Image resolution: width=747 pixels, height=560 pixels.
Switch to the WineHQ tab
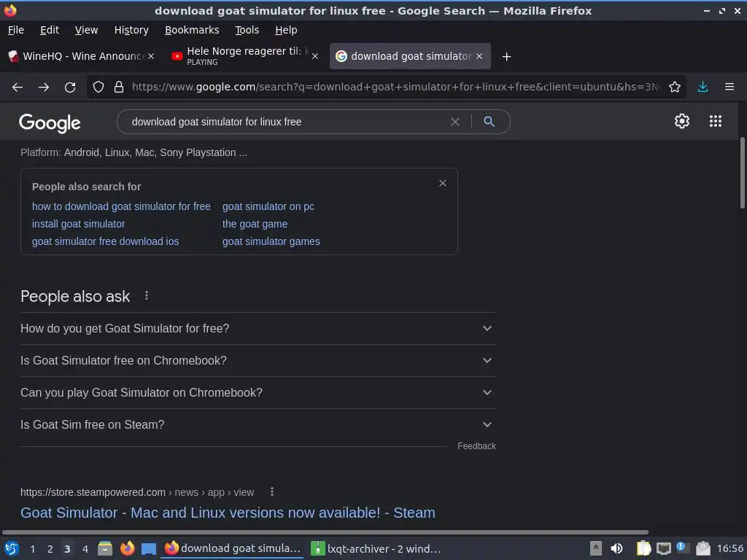coord(81,56)
